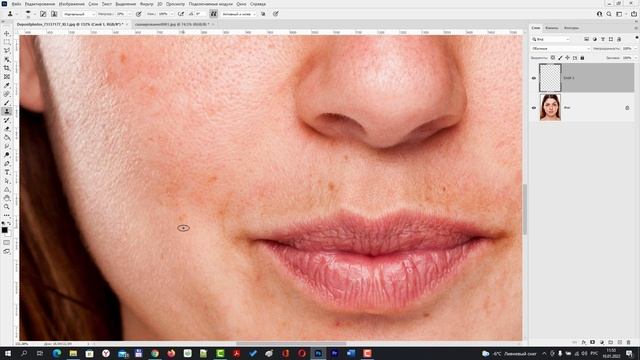Screen dimensions: 640x360
Task: Select the Type tool
Action: tap(7, 172)
